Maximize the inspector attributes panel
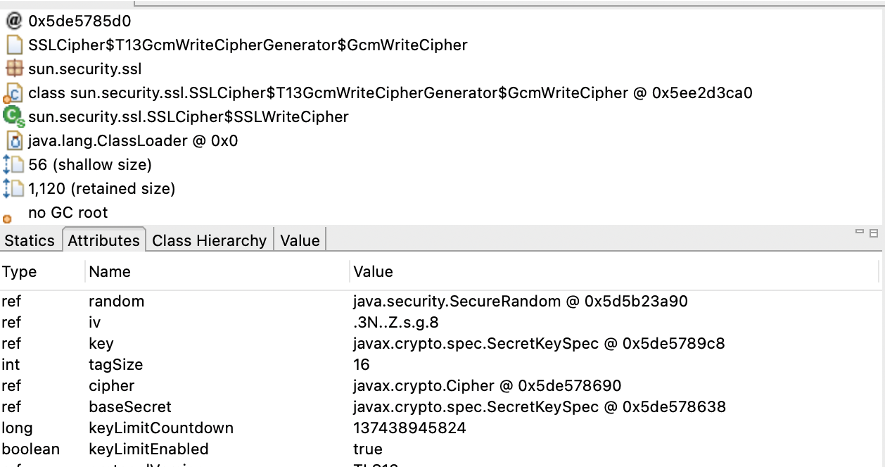 pos(875,232)
